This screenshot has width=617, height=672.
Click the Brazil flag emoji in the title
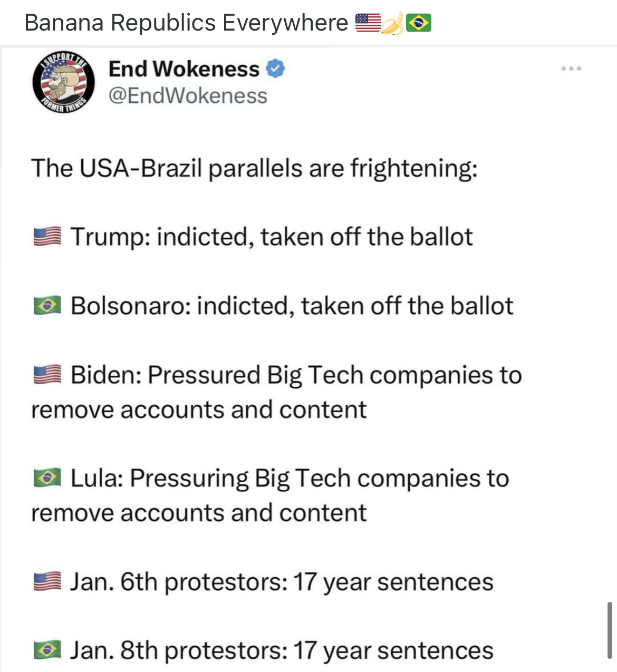(419, 23)
